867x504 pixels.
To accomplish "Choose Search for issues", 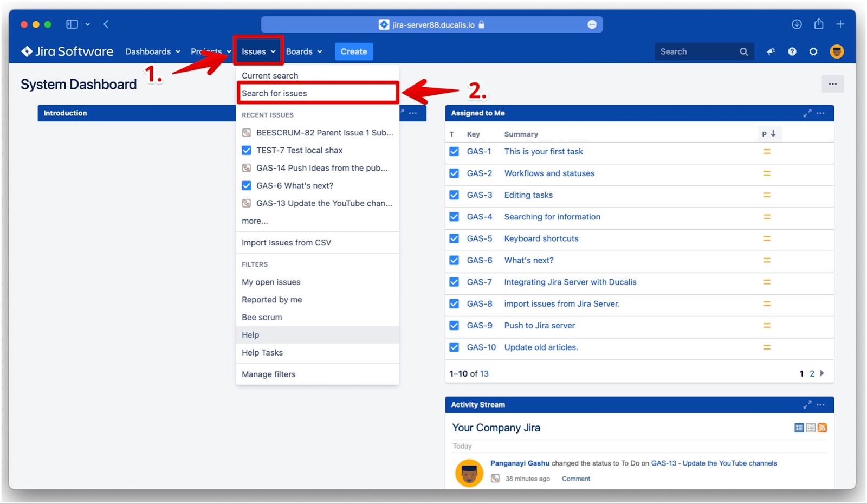I will coord(318,93).
